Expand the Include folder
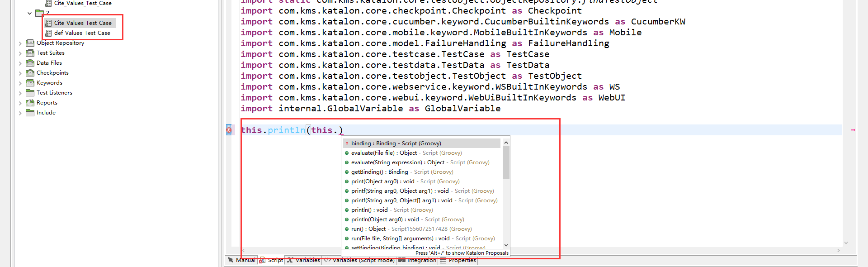 pyautogui.click(x=20, y=113)
